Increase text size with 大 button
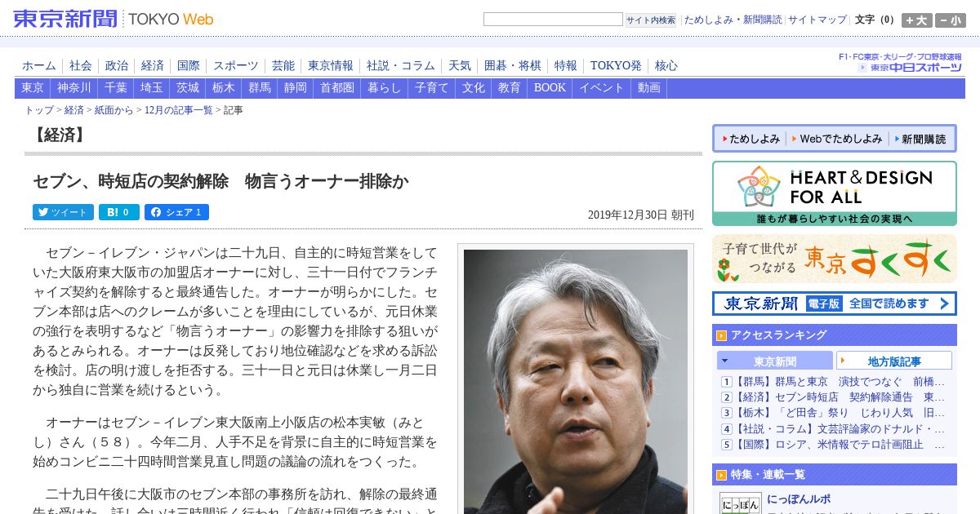This screenshot has width=980, height=514. [x=917, y=20]
